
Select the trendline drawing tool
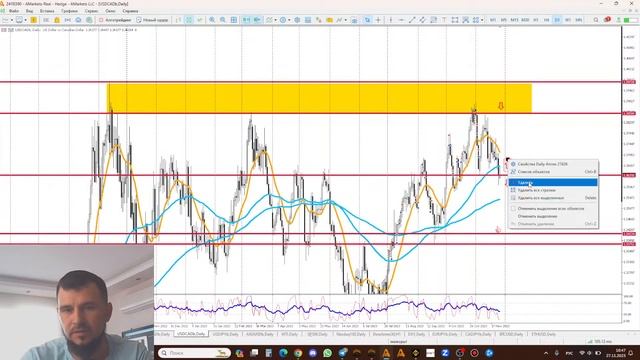412,20
